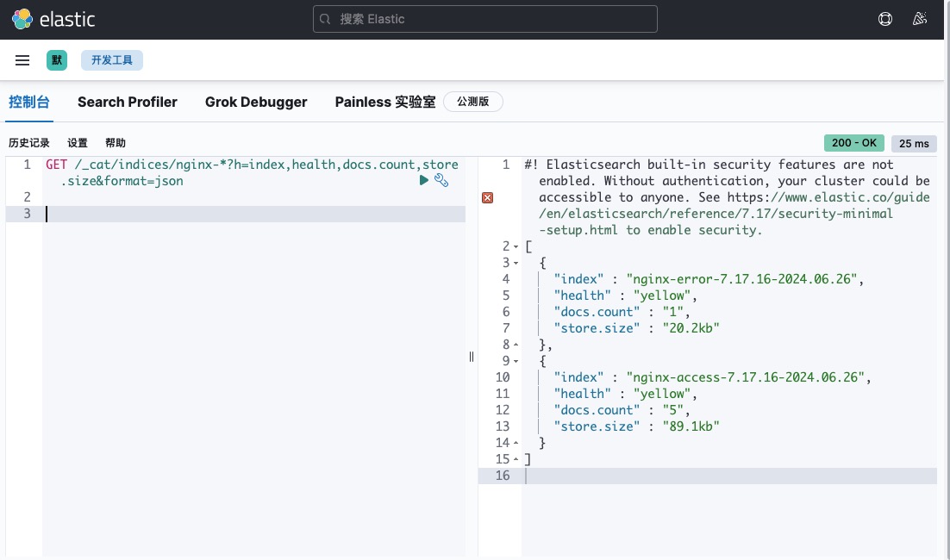Collapse the nginx-error object at line 3
The width and height of the screenshot is (950, 560).
tap(516, 263)
